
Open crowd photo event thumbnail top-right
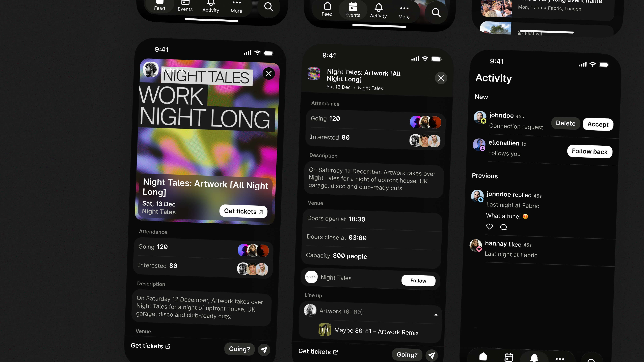[496, 8]
